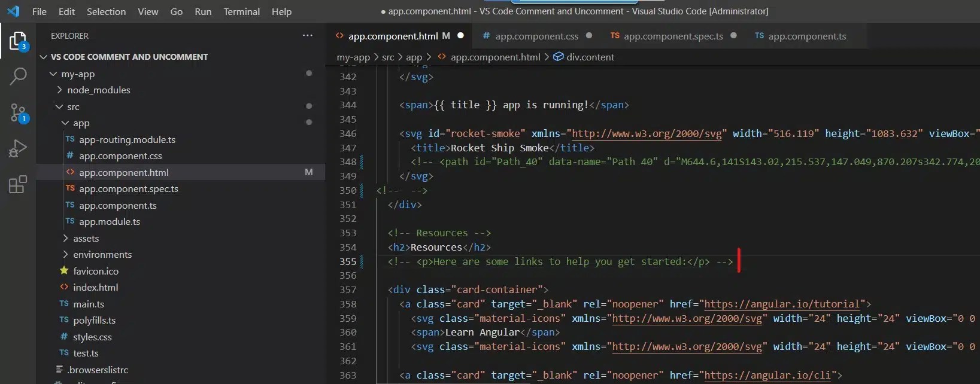Screen dimensions: 980x384
Task: Open main.ts in explorer
Action: click(89, 304)
